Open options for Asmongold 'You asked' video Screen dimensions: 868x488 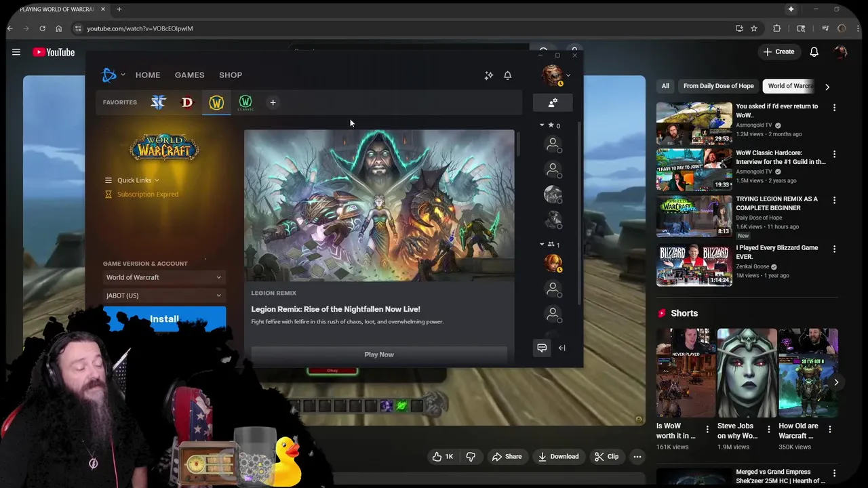click(x=834, y=108)
